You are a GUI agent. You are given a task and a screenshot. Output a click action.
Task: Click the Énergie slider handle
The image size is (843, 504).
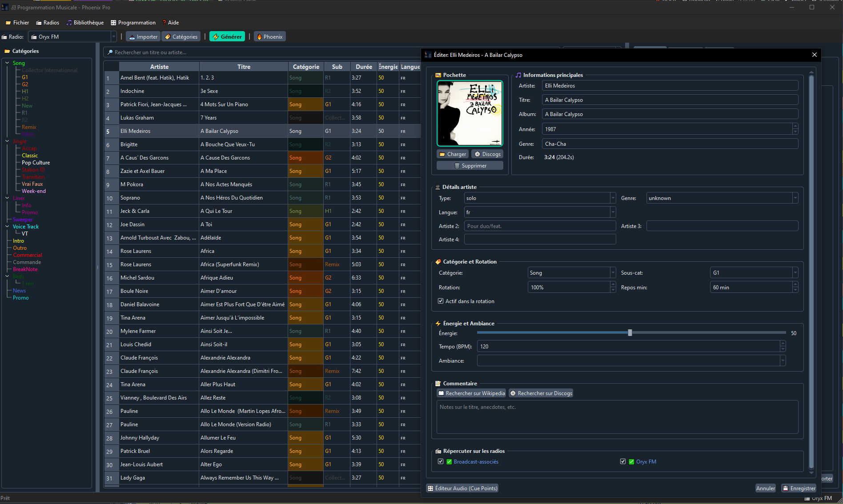[x=630, y=333]
